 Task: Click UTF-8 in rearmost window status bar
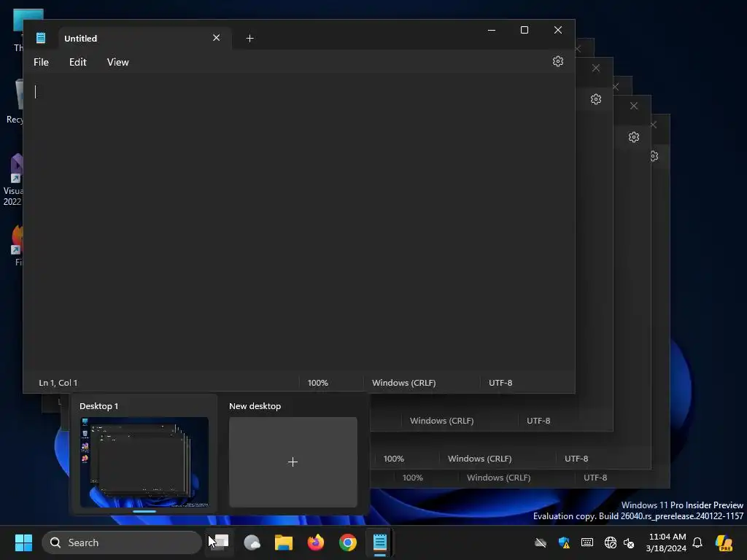(x=595, y=478)
